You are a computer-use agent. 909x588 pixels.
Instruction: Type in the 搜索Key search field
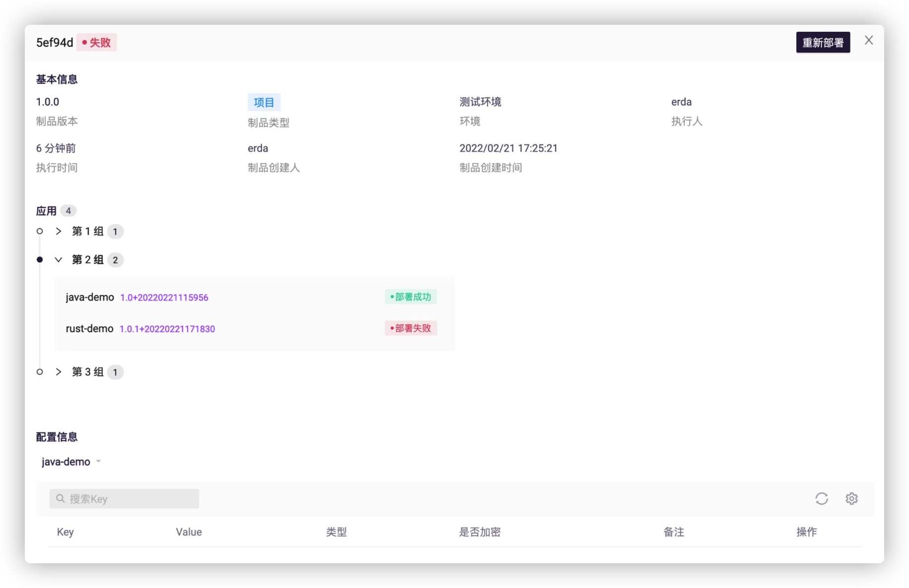click(131, 499)
